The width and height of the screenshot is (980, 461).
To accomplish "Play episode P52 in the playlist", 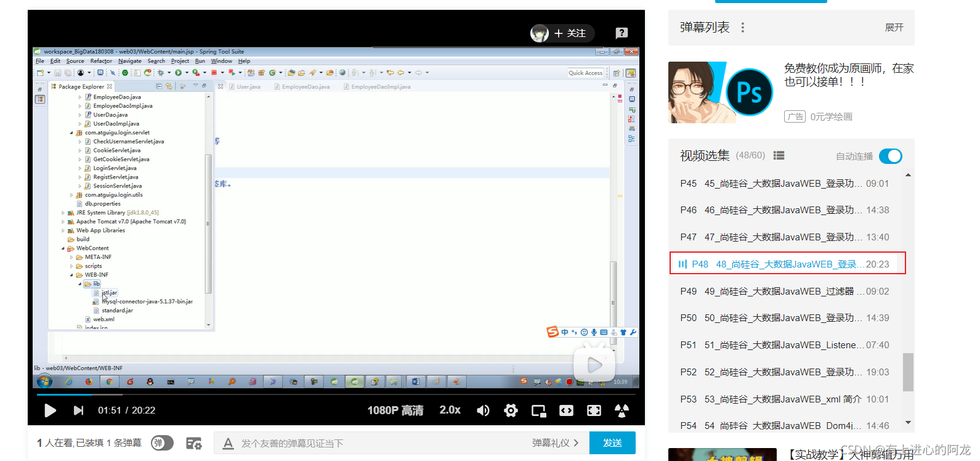I will (785, 372).
